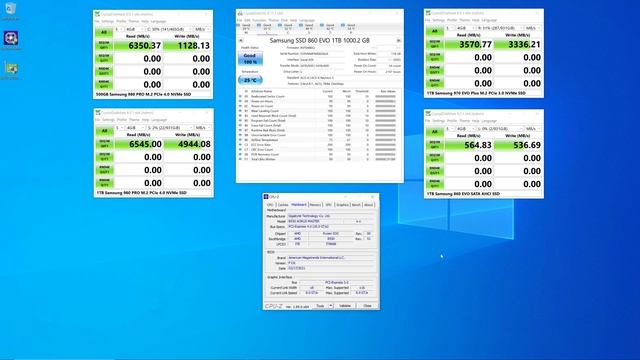
Task: Open MB/s unit dropdown in 970 EVO Plus window
Action: point(533,28)
